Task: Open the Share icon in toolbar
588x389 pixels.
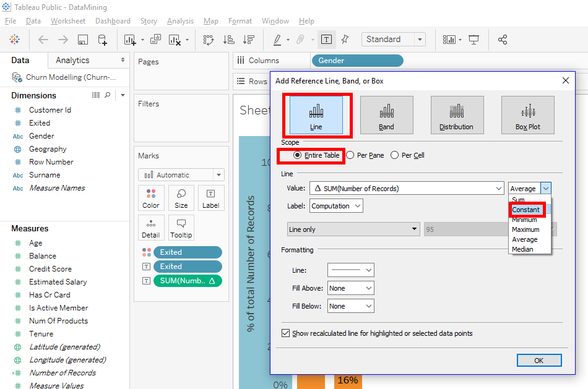Action: (x=503, y=40)
